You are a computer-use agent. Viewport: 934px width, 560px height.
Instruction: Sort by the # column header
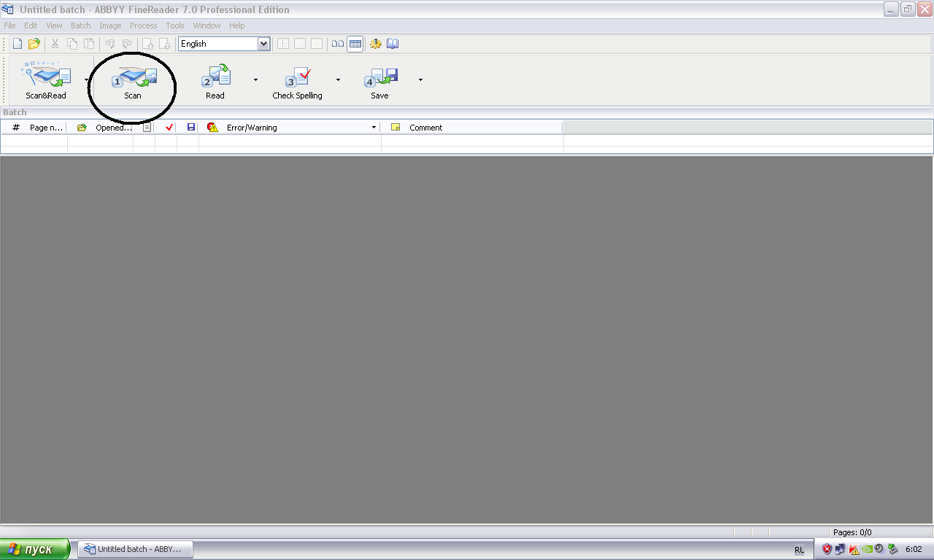point(16,128)
